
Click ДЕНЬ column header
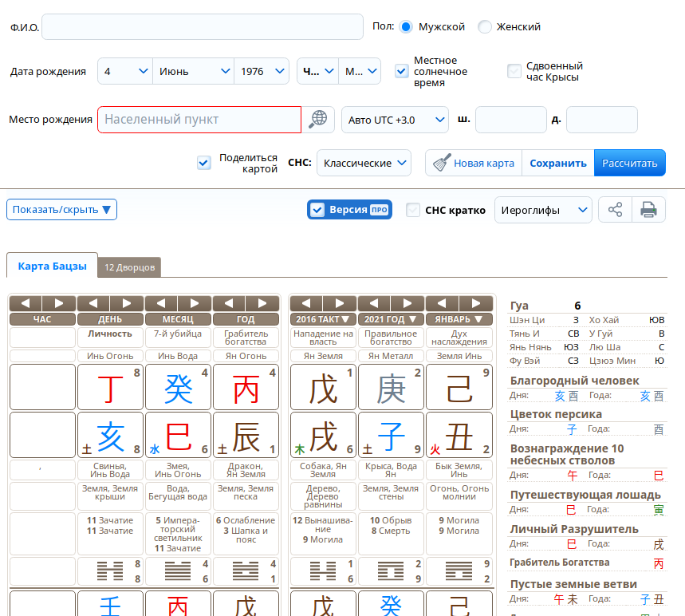(110, 319)
